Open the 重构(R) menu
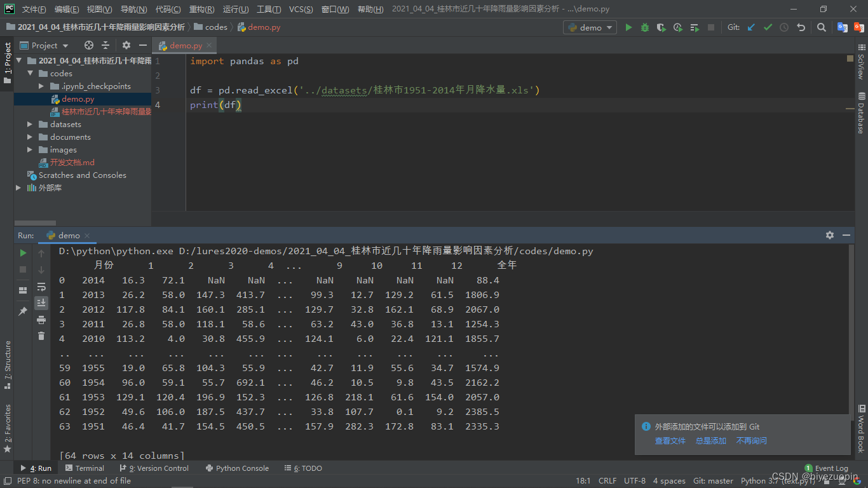The image size is (868, 488). tap(201, 10)
